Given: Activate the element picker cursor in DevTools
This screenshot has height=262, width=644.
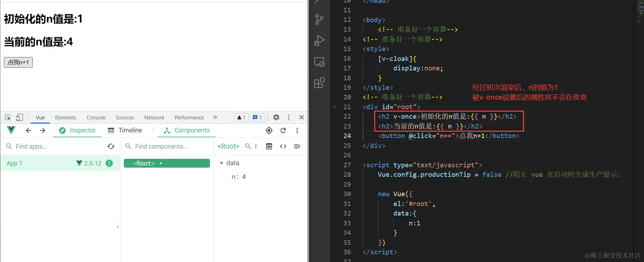Looking at the screenshot, I should (x=8, y=117).
